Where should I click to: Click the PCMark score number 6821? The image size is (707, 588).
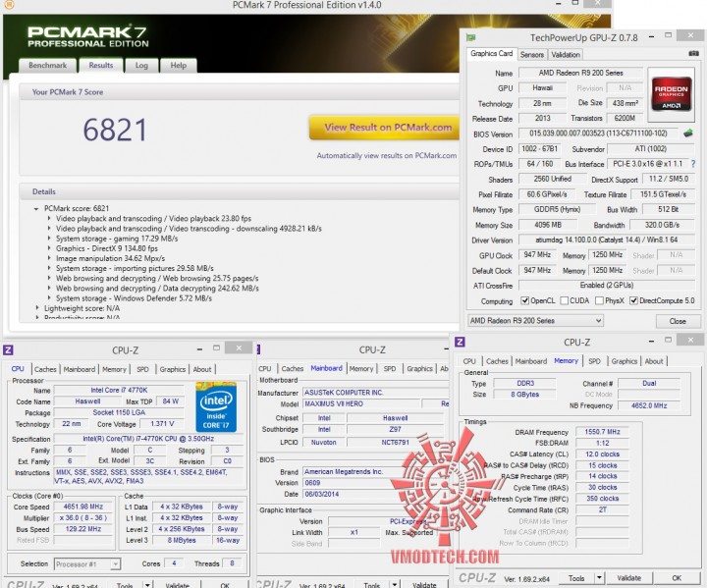click(x=115, y=130)
